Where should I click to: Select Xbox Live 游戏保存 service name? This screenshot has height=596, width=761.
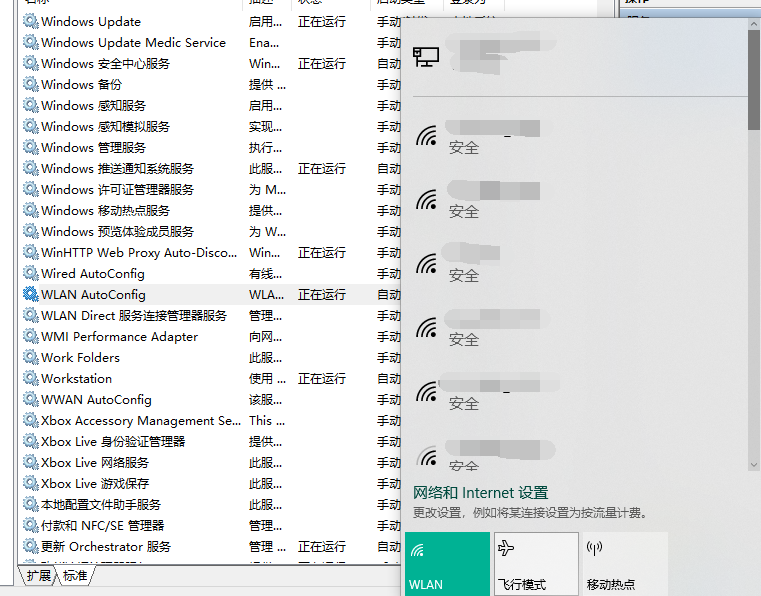(95, 483)
